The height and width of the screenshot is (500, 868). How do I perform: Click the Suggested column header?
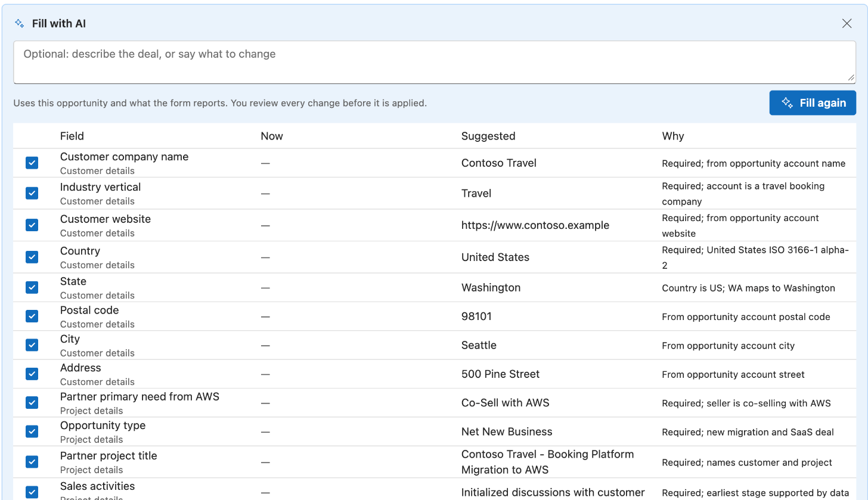(488, 136)
